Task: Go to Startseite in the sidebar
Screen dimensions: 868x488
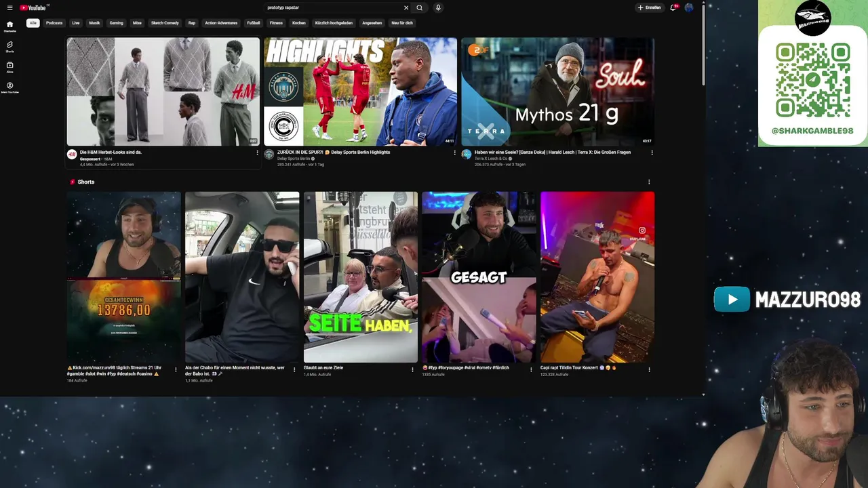Action: coord(9,26)
